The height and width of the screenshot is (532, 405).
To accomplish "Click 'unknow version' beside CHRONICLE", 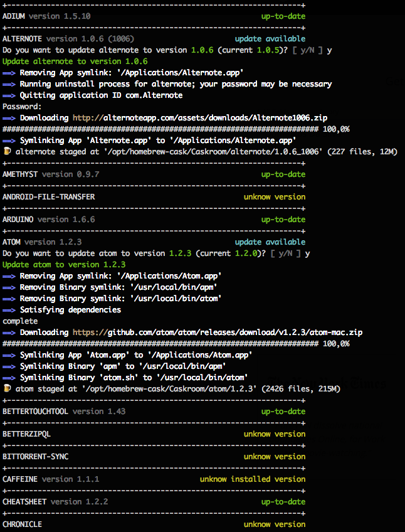I will point(275,524).
